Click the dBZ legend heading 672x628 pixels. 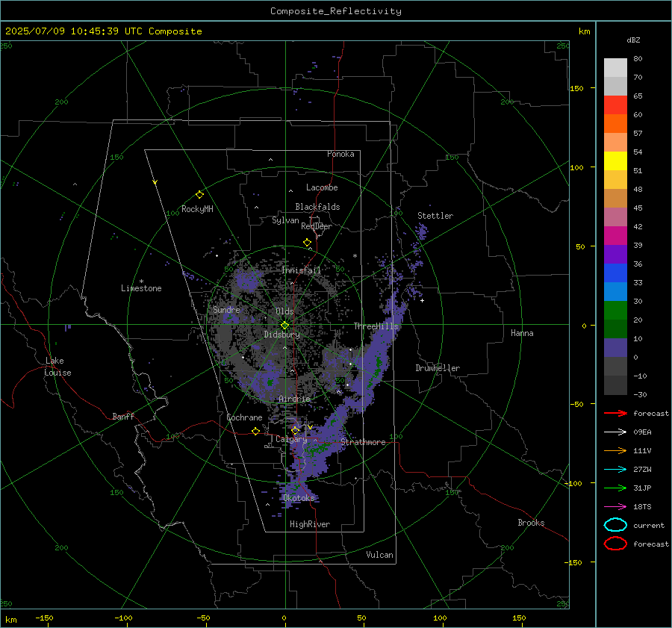click(x=633, y=40)
